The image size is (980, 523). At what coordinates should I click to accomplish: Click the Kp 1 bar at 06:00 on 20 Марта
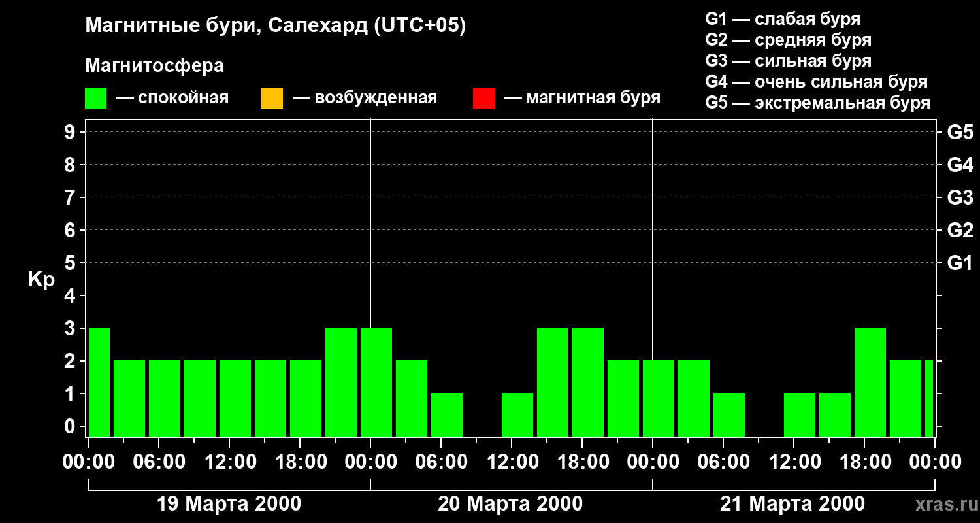click(x=447, y=414)
